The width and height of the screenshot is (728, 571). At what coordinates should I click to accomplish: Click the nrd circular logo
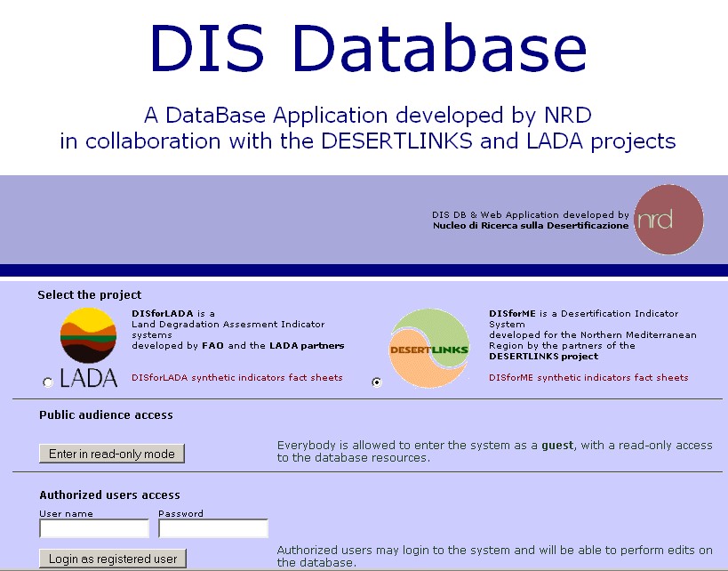[x=668, y=220]
